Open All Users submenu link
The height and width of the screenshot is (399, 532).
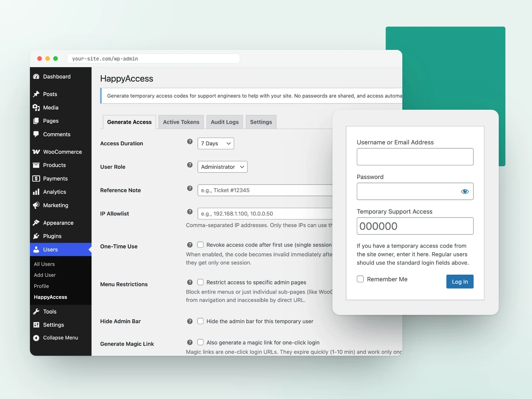pos(44,264)
